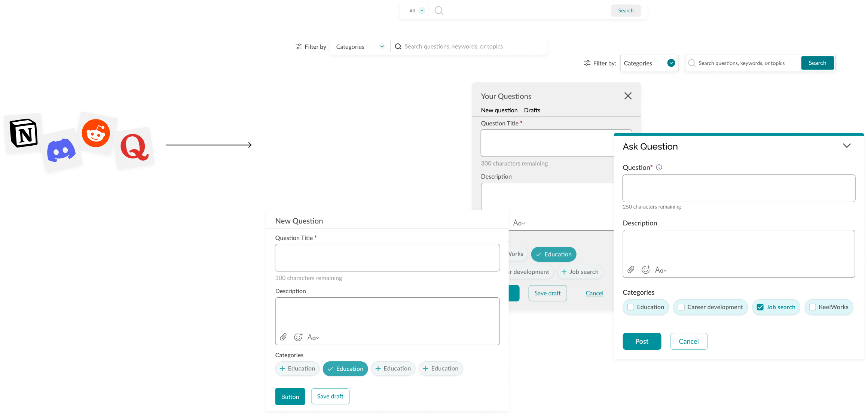Screen dimensions: 868x416
Task: Click the Post button
Action: tap(642, 341)
